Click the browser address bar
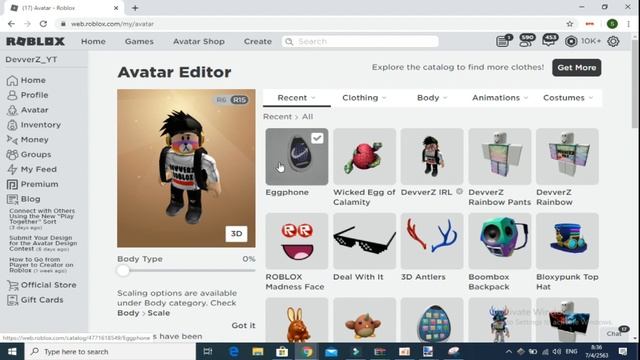Screen dimensions: 640x360 tap(310, 24)
